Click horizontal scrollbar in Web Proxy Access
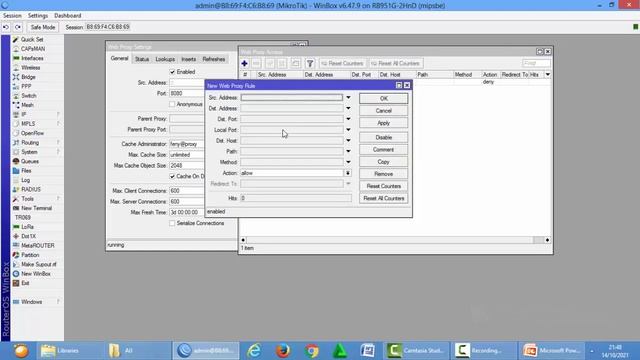Image resolution: width=640 pixels, height=360 pixels. coord(395,240)
